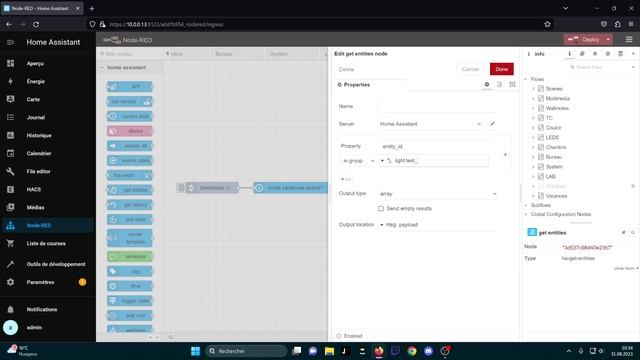
Task: Open the Historique page
Action: pos(48,136)
